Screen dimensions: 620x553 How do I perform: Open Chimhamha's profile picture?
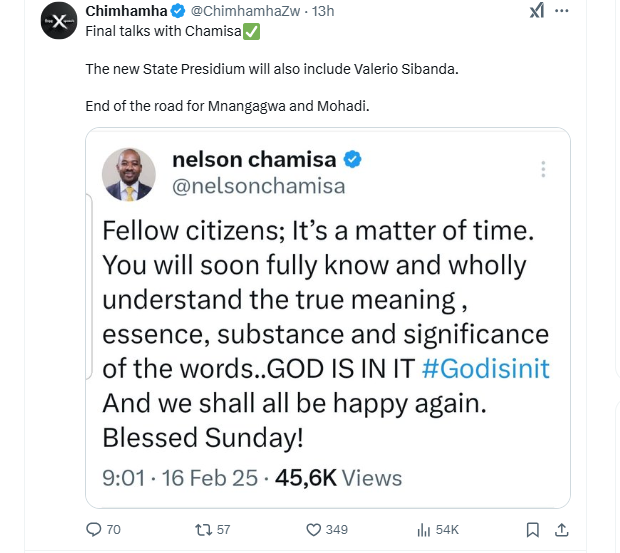coord(59,20)
